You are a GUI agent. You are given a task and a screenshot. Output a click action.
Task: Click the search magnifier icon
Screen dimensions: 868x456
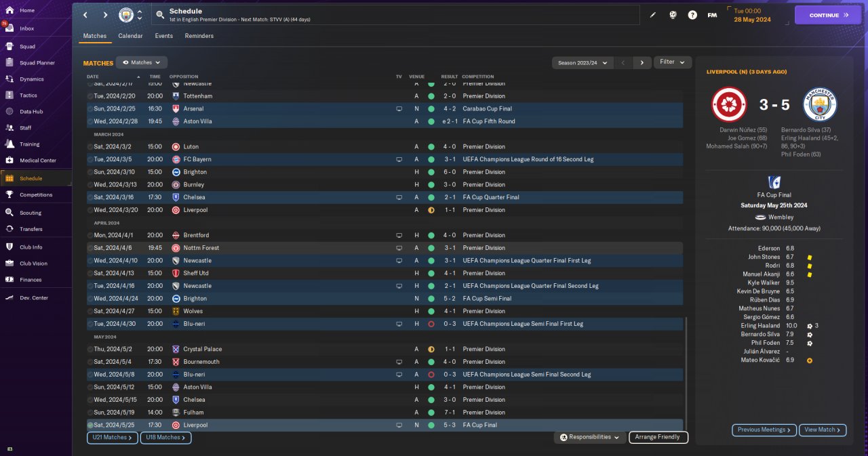tap(160, 15)
